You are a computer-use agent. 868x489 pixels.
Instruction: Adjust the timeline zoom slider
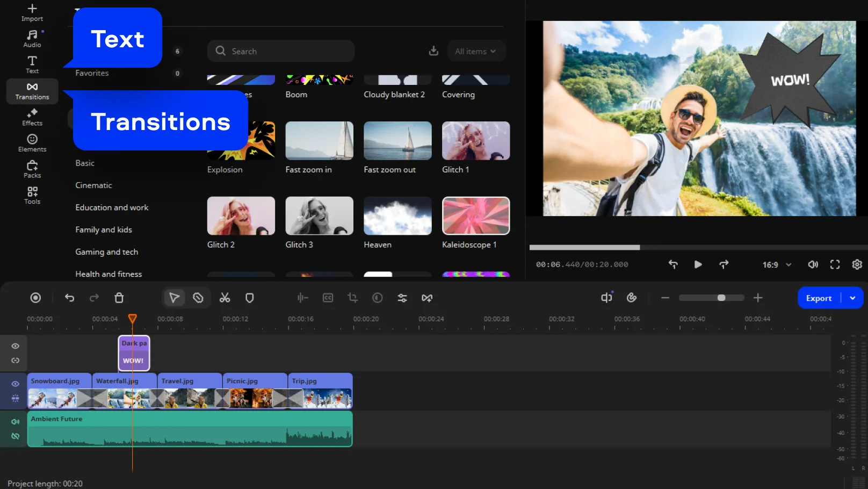[721, 298]
